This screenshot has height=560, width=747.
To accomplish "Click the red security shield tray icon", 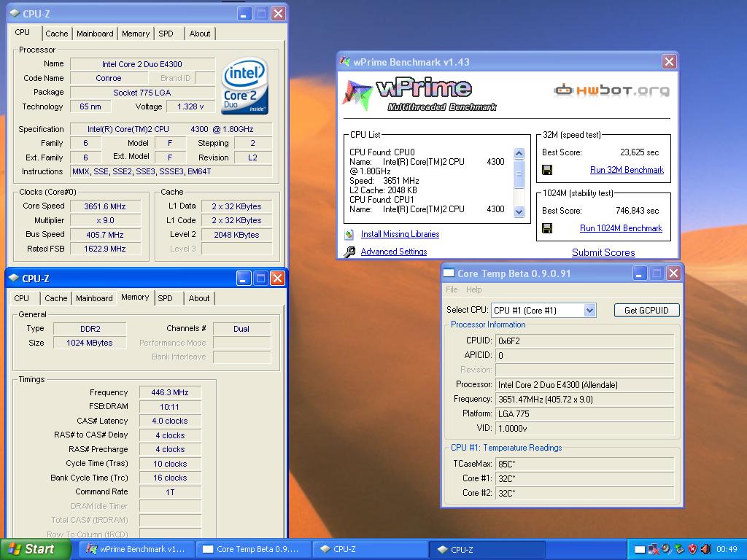I will [693, 549].
